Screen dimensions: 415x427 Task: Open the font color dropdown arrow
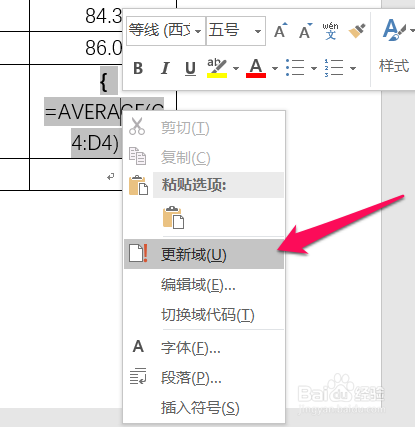coord(275,68)
